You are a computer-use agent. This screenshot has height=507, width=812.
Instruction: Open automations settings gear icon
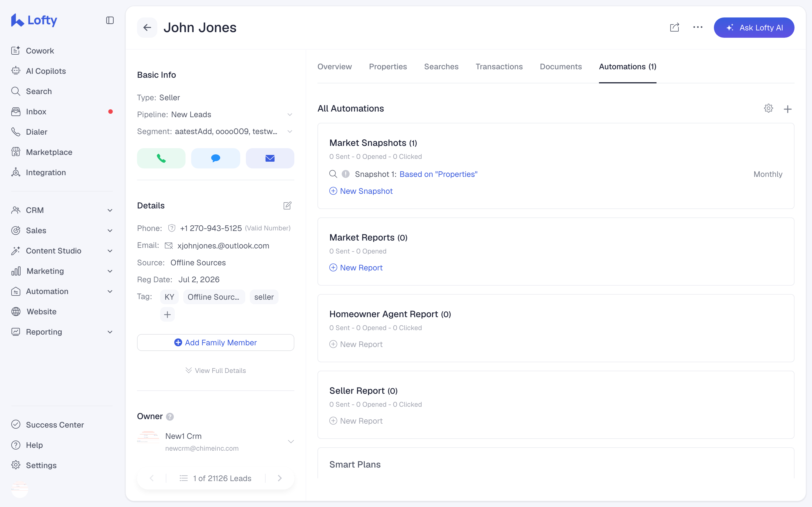click(x=768, y=108)
